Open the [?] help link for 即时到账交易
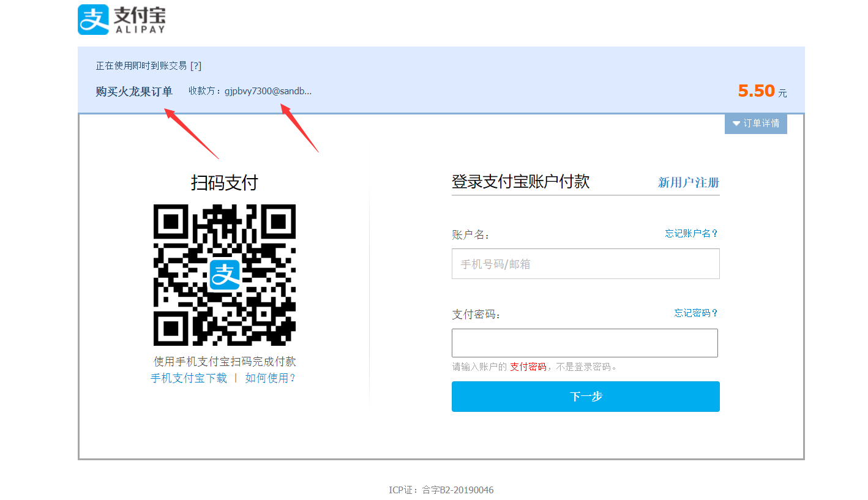Image resolution: width=868 pixels, height=500 pixels. click(x=196, y=65)
